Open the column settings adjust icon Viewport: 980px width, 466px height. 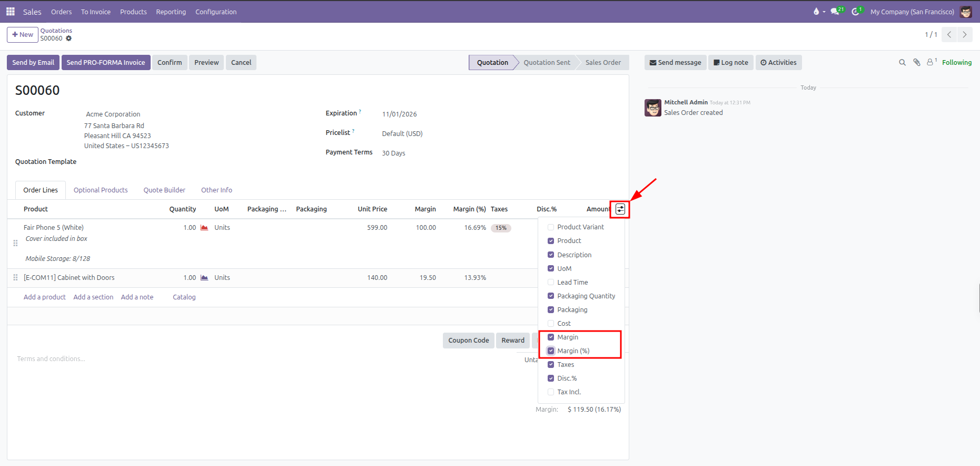pyautogui.click(x=620, y=209)
